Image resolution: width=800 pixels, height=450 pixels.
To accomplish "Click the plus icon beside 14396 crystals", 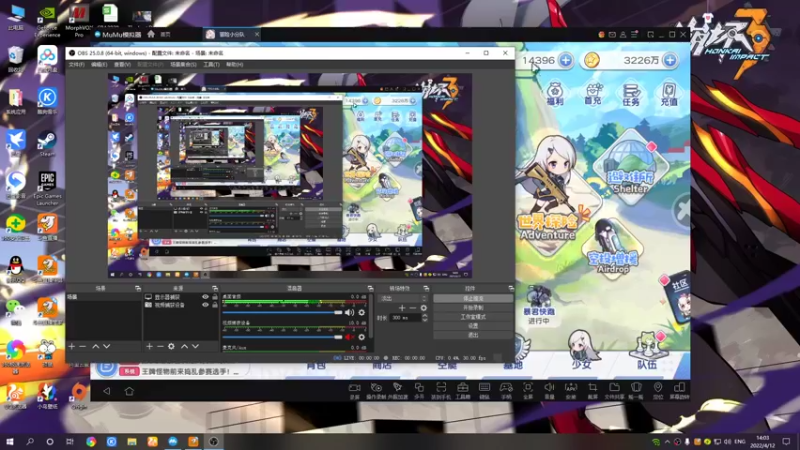I will tap(566, 60).
